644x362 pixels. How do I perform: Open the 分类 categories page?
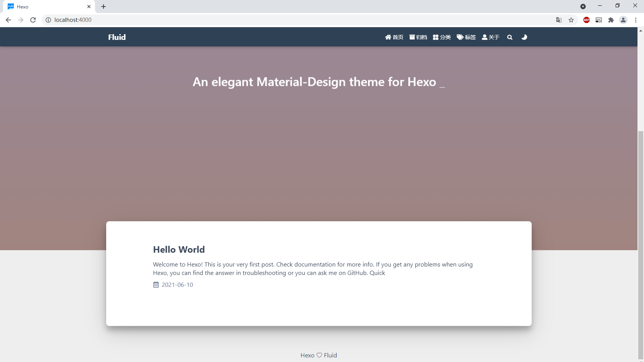coord(442,37)
